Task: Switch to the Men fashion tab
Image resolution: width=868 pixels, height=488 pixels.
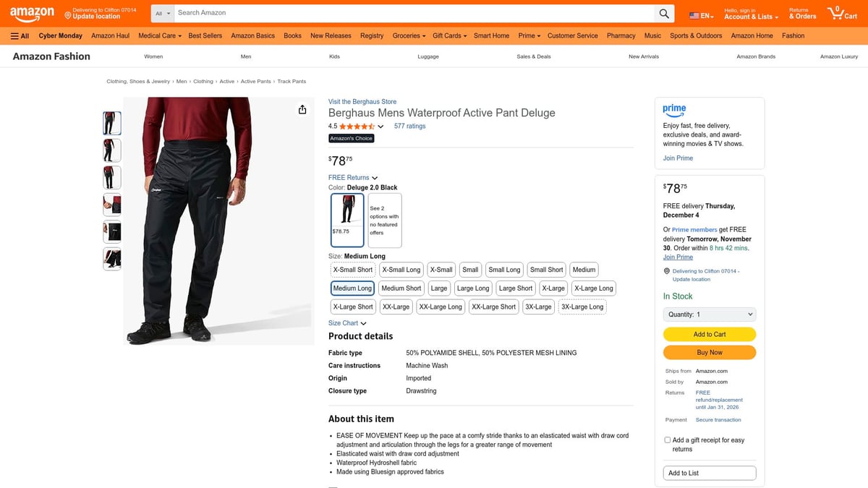Action: coord(245,56)
